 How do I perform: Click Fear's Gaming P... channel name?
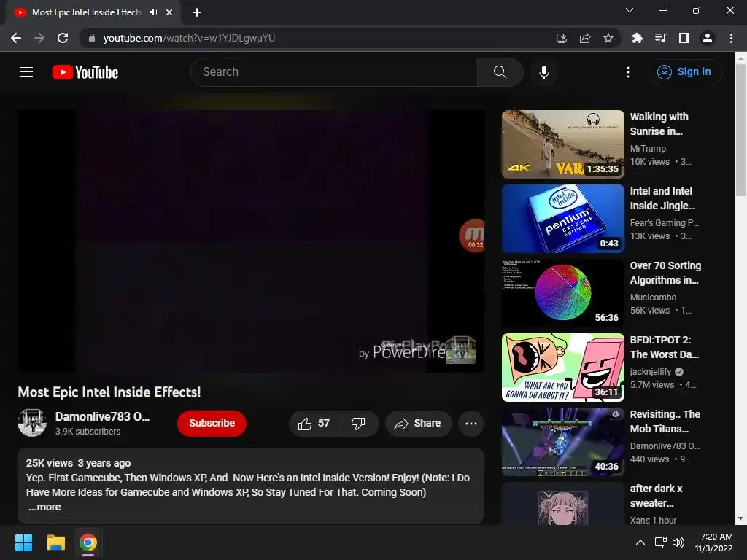coord(665,223)
